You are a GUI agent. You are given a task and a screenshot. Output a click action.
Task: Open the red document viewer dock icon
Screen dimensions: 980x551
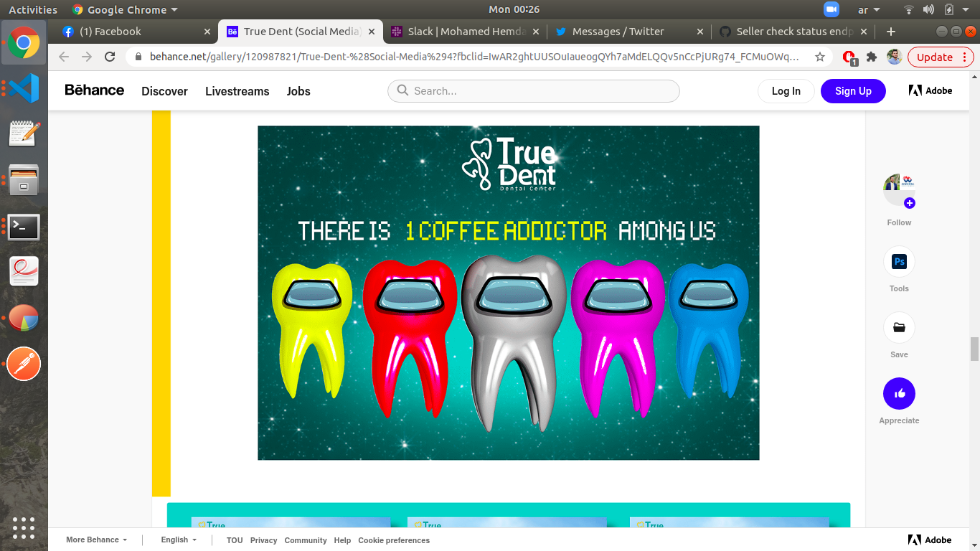[x=24, y=271]
